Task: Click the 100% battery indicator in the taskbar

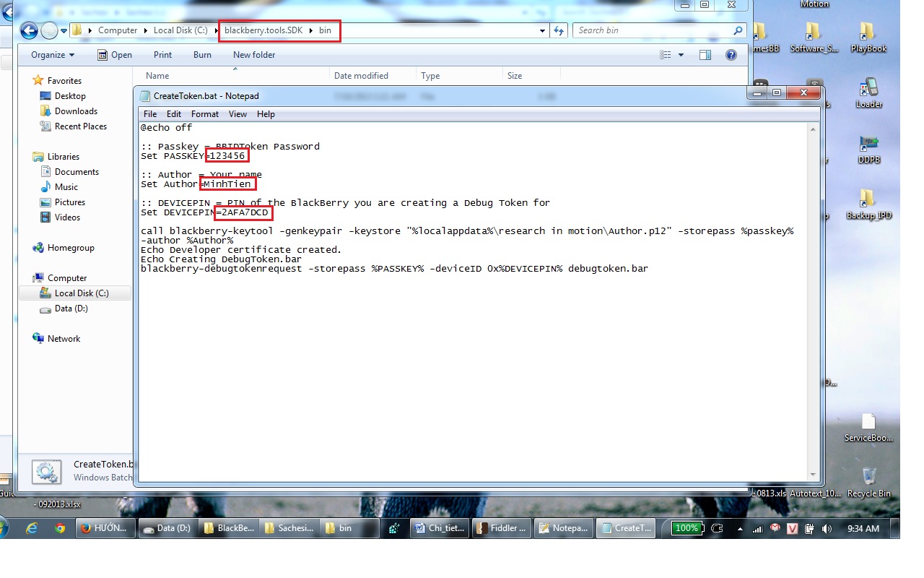Action: coord(687,528)
